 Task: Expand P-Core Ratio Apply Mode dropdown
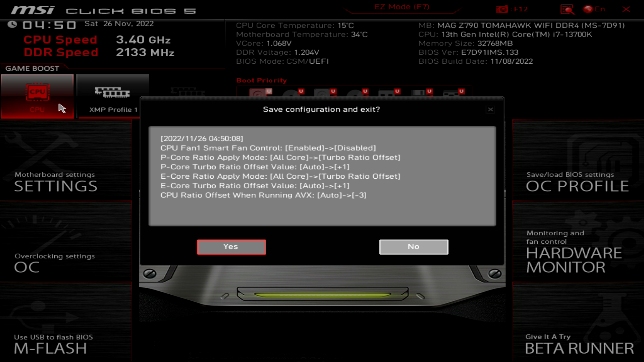(x=280, y=157)
